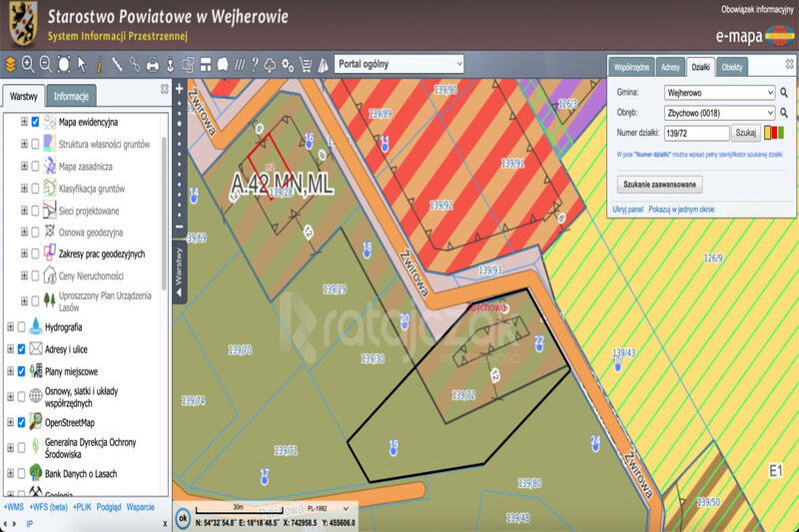Click the zoom in magnifier tool
Screen dimensions: 799x532
28,65
